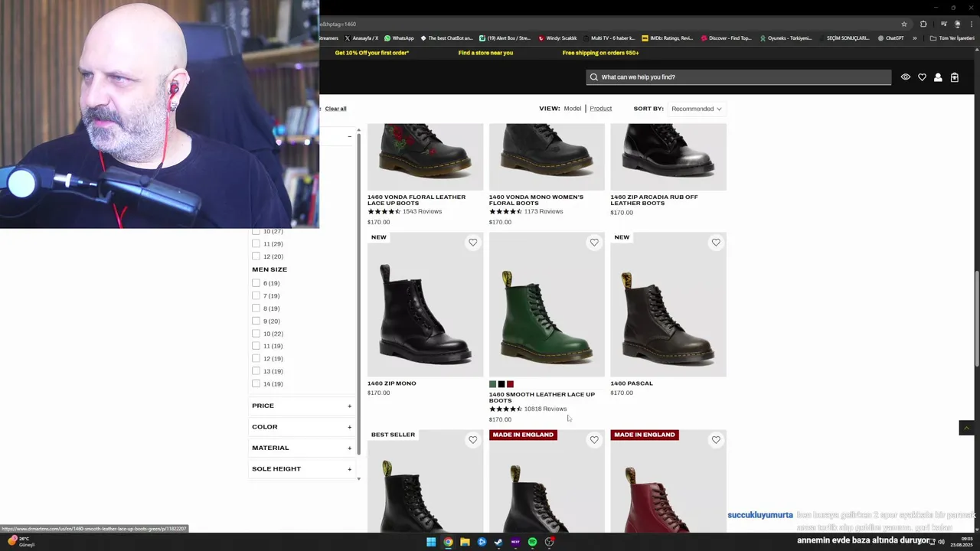Open ChatGPT bookmark
Viewport: 980px width, 551px height.
point(890,38)
